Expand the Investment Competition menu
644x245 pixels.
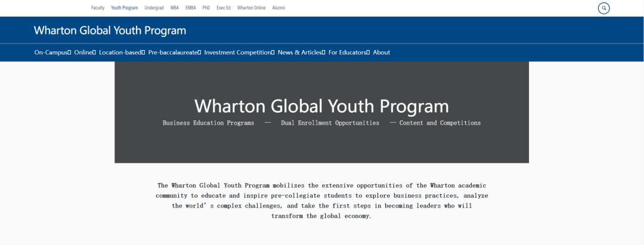coord(239,52)
